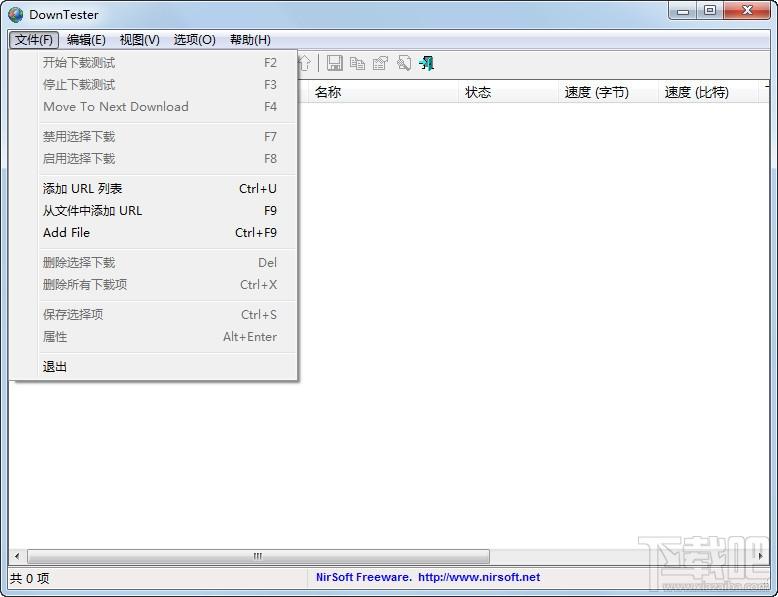Click 启用选择下载 menu entry
Viewport: 778px width, 597px height.
tap(159, 158)
